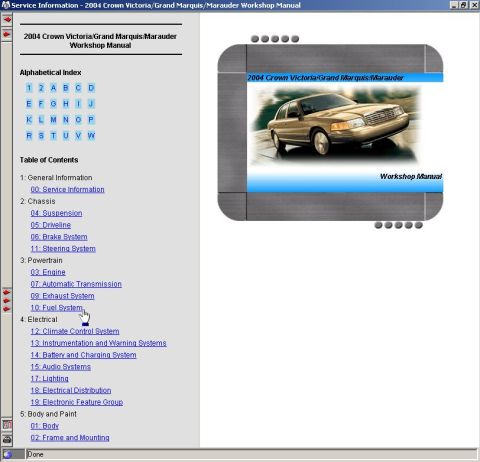Screen dimensions: 480x462
Task: Jump to index letter R
Action: pos(29,136)
